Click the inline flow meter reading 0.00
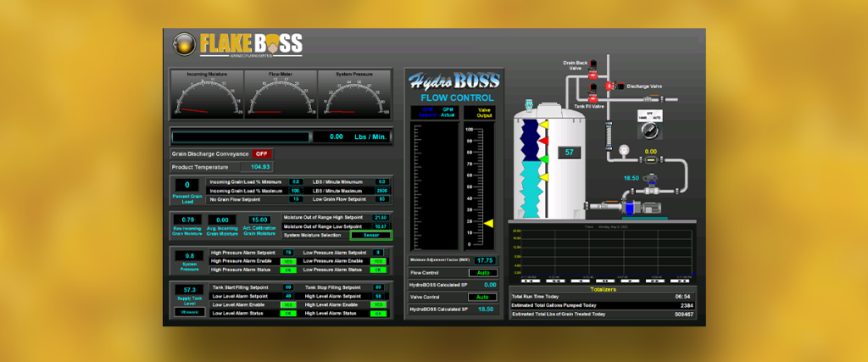This screenshot has width=868, height=362. (650, 160)
